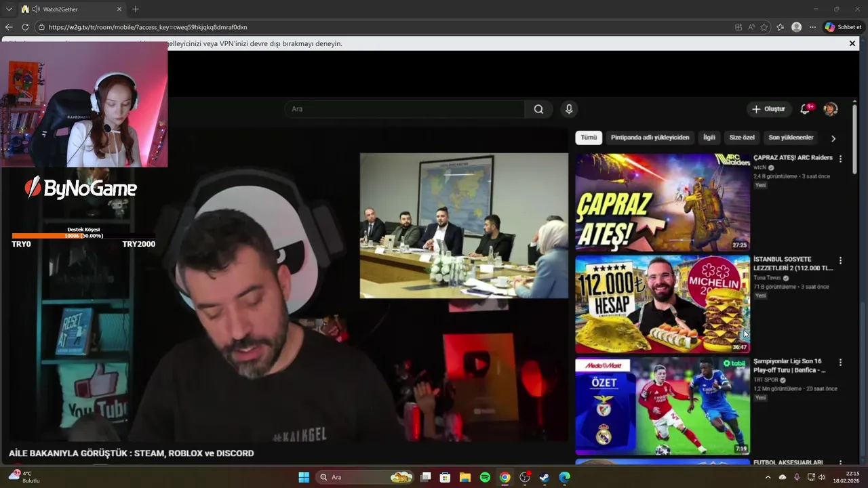Click Sohbet et Copilot button
The height and width of the screenshot is (488, 868).
[x=843, y=27]
